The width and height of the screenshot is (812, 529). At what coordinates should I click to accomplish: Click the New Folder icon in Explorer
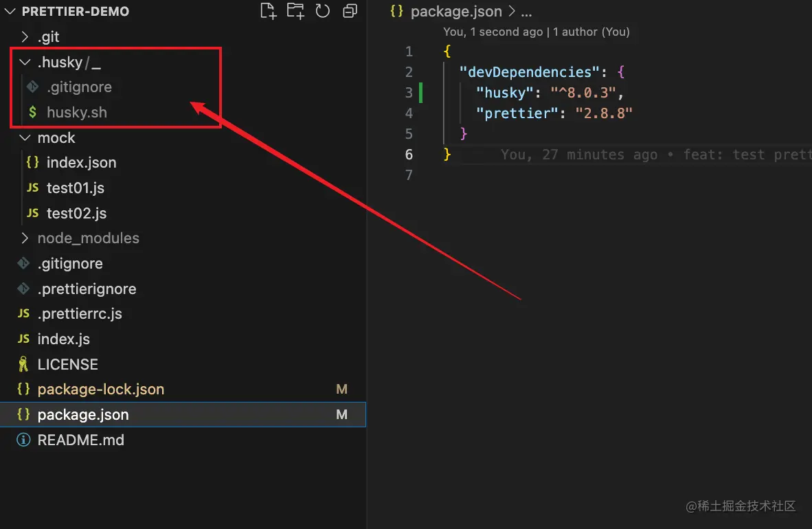(x=295, y=11)
